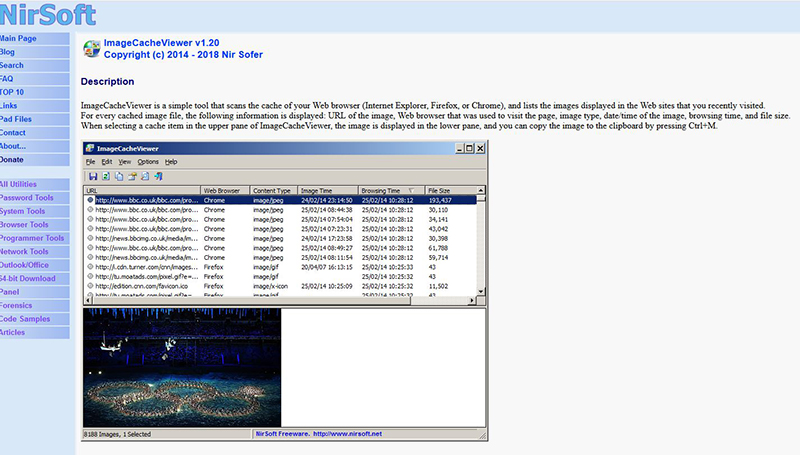The image size is (800, 455).
Task: Open the All Utilities sidebar link
Action: (34, 184)
